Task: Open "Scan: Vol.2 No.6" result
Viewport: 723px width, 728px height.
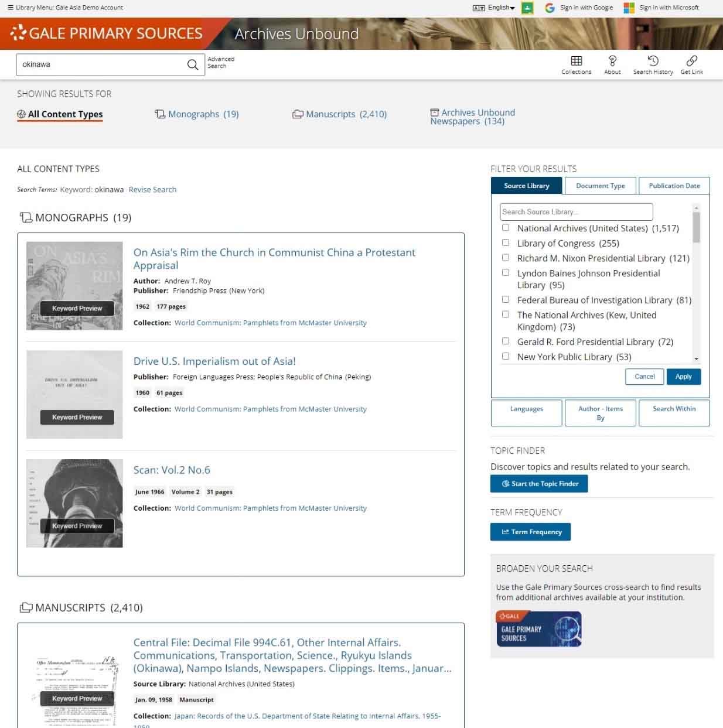Action: click(172, 470)
